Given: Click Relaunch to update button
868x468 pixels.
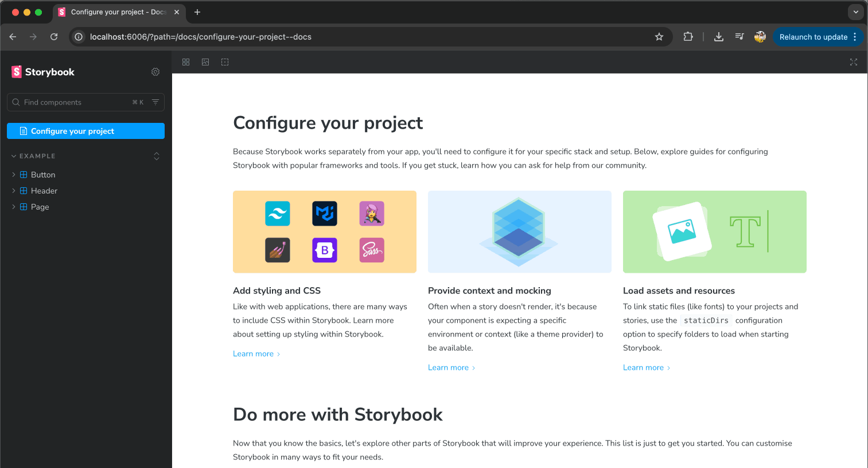Looking at the screenshot, I should [813, 37].
